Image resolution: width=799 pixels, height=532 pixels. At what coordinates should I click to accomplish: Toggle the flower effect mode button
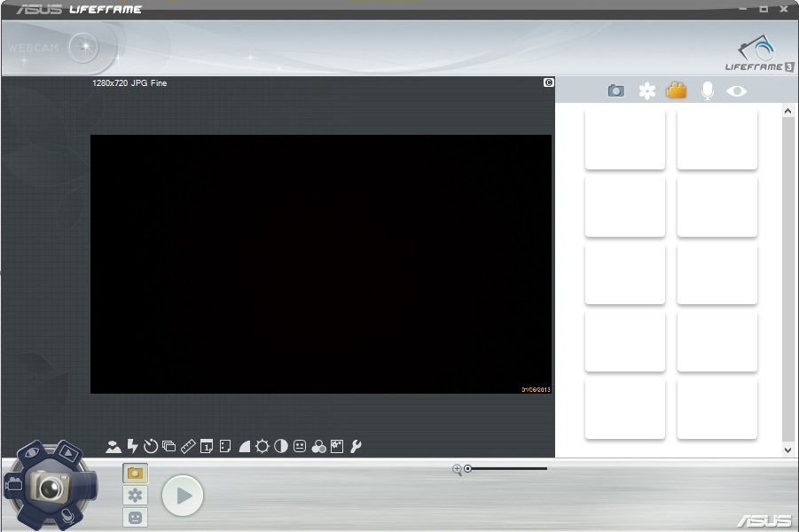(135, 495)
